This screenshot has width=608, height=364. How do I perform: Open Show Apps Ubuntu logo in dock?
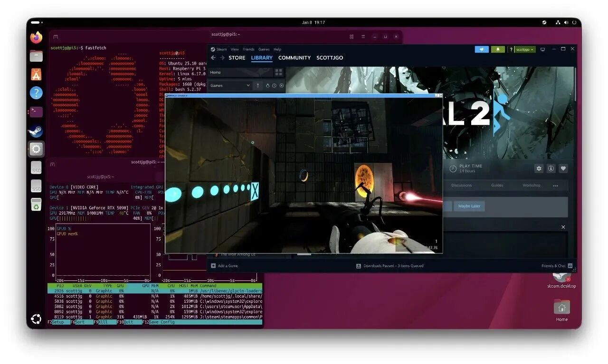click(36, 319)
